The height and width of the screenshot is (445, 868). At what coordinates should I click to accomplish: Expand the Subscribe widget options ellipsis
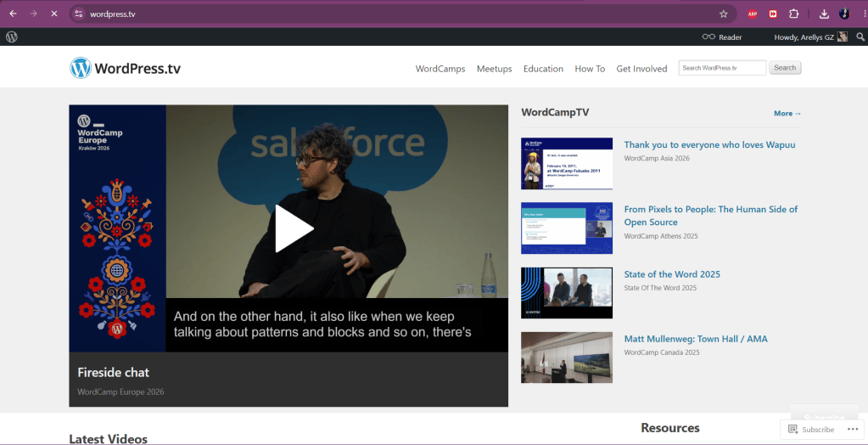click(852, 429)
